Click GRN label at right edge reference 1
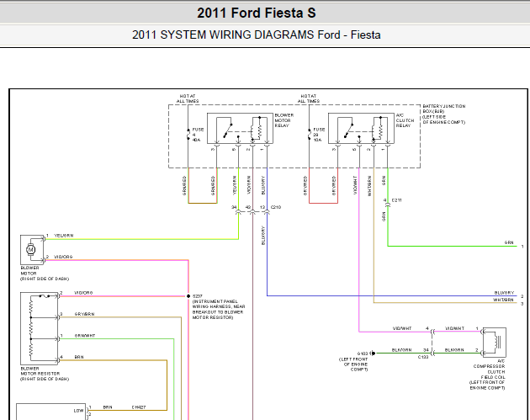Image resolution: width=530 pixels, height=420 pixels. pyautogui.click(x=509, y=242)
